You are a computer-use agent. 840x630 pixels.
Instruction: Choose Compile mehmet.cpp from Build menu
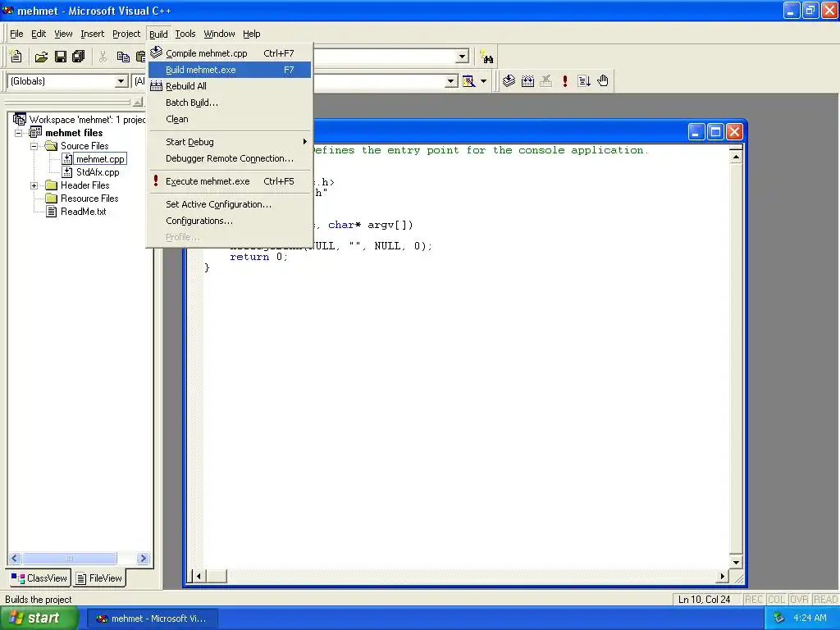coord(230,53)
